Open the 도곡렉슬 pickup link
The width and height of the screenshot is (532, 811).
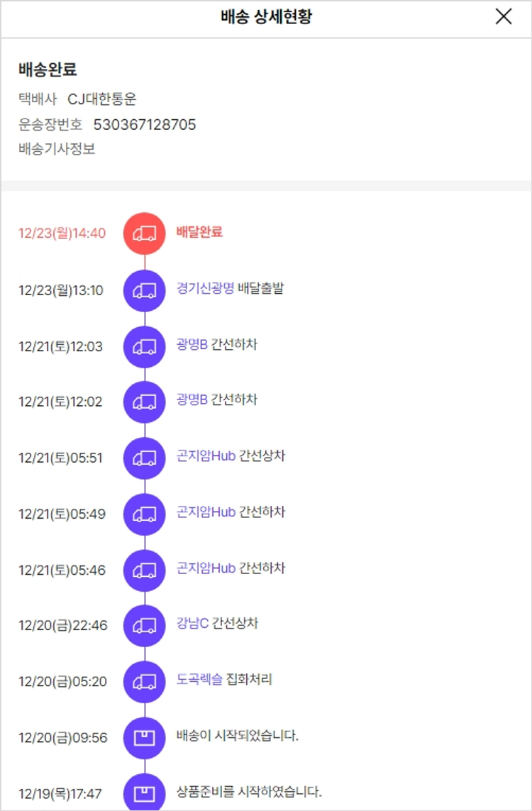[x=199, y=680]
